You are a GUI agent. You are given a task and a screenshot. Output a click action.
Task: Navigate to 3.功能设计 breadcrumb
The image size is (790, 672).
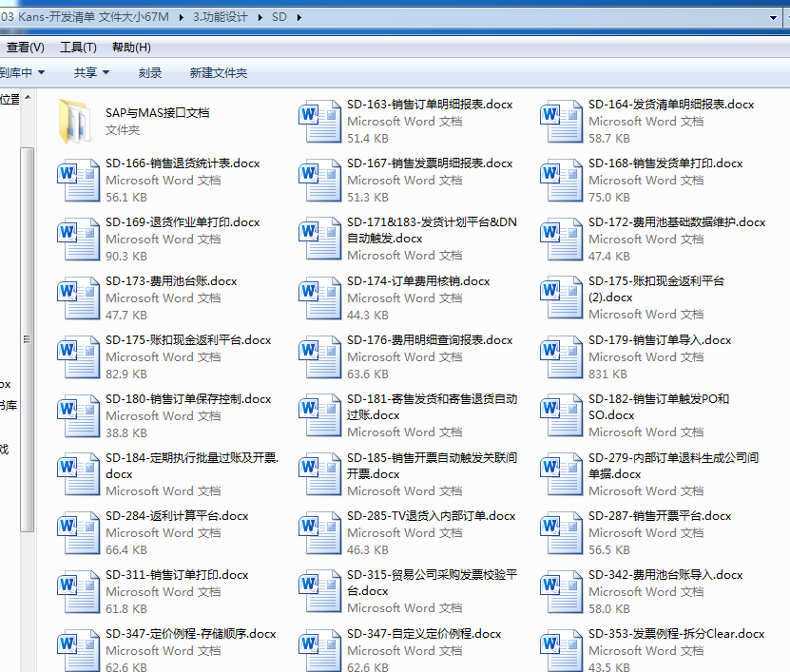coord(221,17)
